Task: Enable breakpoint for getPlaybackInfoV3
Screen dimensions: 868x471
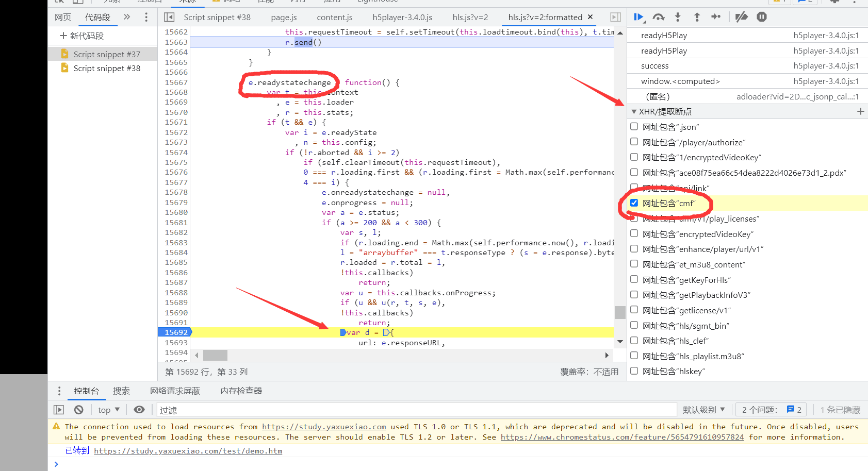Action: (x=634, y=294)
